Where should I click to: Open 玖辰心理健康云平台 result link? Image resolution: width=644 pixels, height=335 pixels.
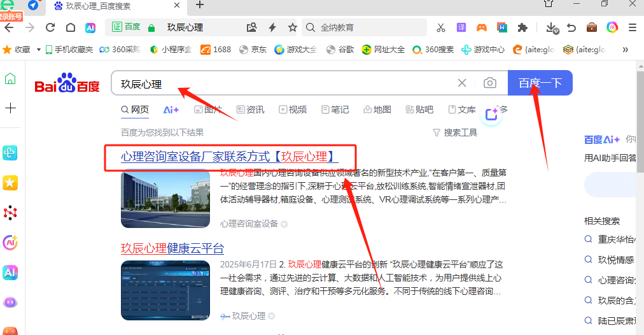coord(172,248)
